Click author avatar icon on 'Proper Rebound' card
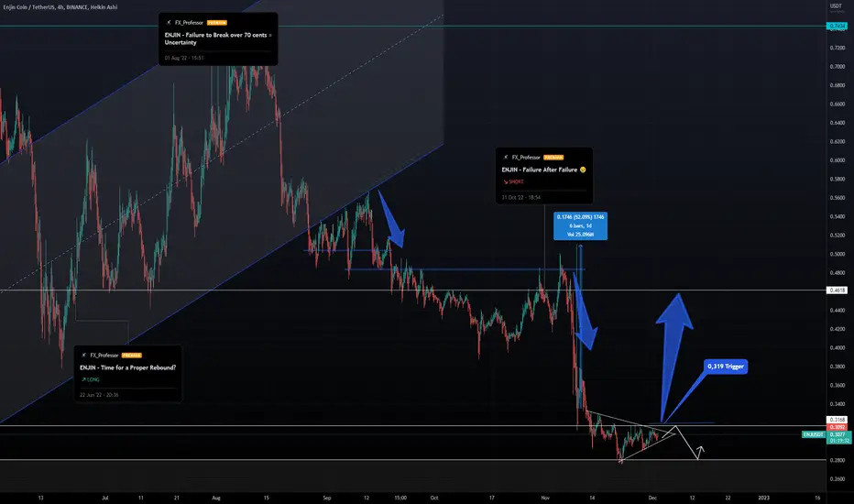Screen dimensions: 854x504 coord(84,356)
